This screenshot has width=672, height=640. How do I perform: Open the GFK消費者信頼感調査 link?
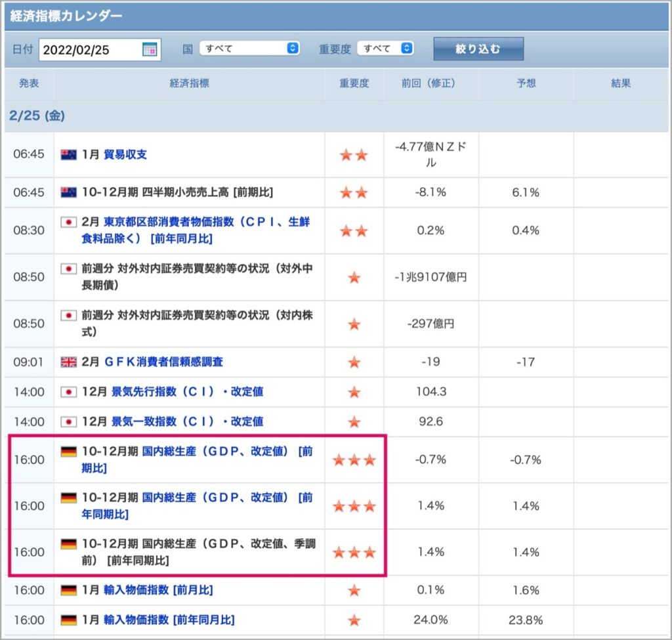[163, 362]
